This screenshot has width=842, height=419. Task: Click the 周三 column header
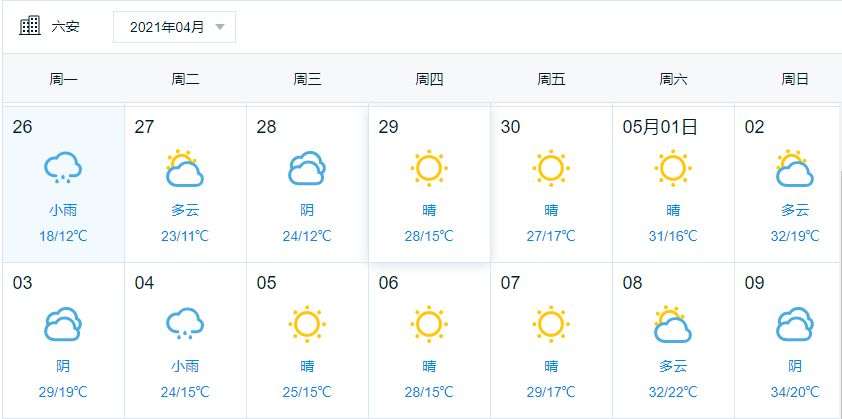(x=307, y=80)
